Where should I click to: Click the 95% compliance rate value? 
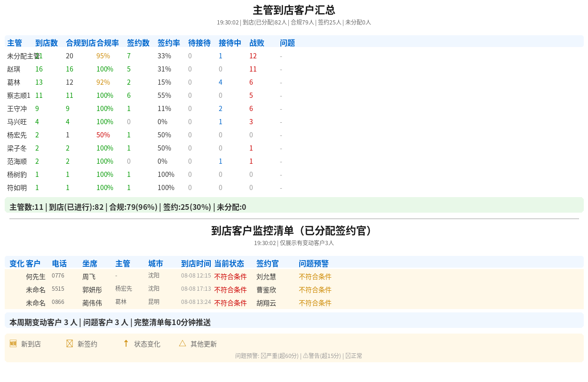pos(103,56)
